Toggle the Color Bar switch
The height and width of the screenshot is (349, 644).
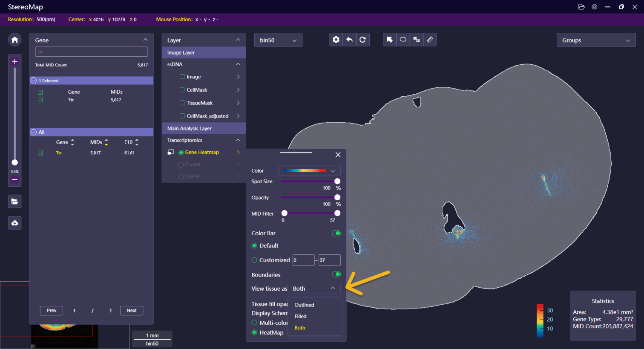pos(336,233)
